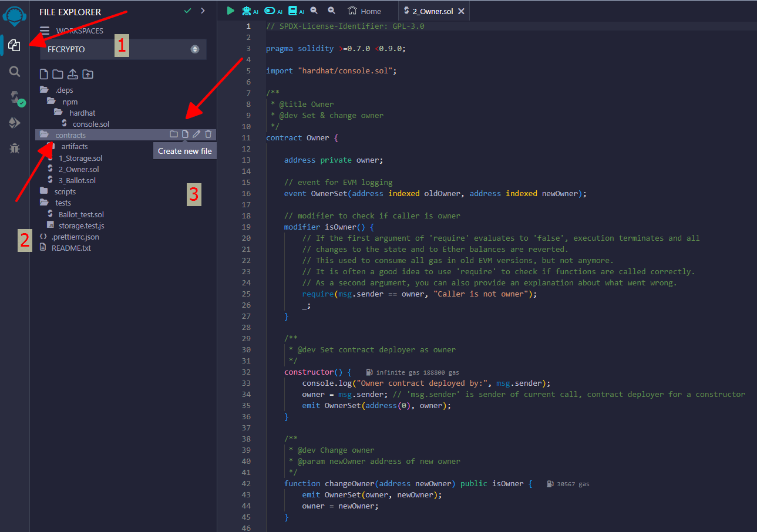The width and height of the screenshot is (757, 532).
Task: Delete contracts folder with trash icon
Action: click(208, 134)
